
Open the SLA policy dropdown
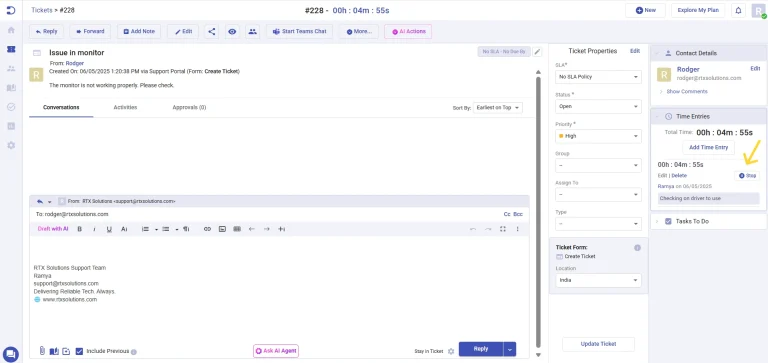point(598,77)
